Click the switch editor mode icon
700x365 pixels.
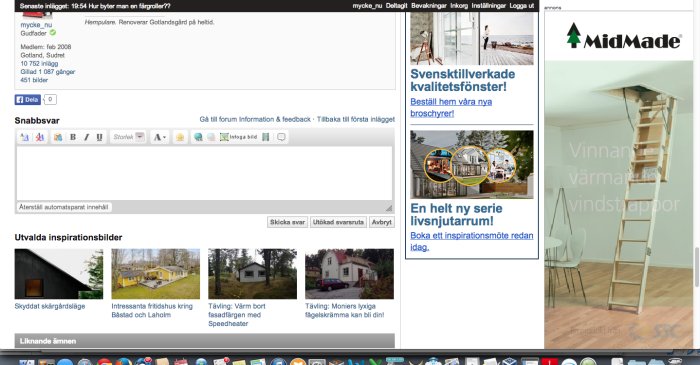25,137
